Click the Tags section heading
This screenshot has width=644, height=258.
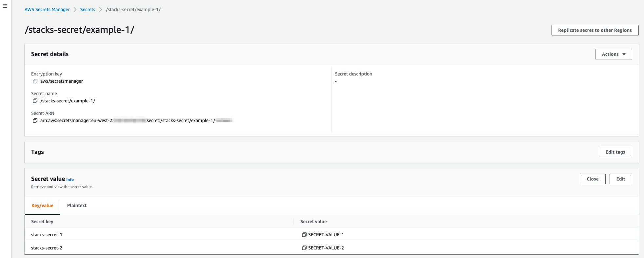pyautogui.click(x=37, y=152)
